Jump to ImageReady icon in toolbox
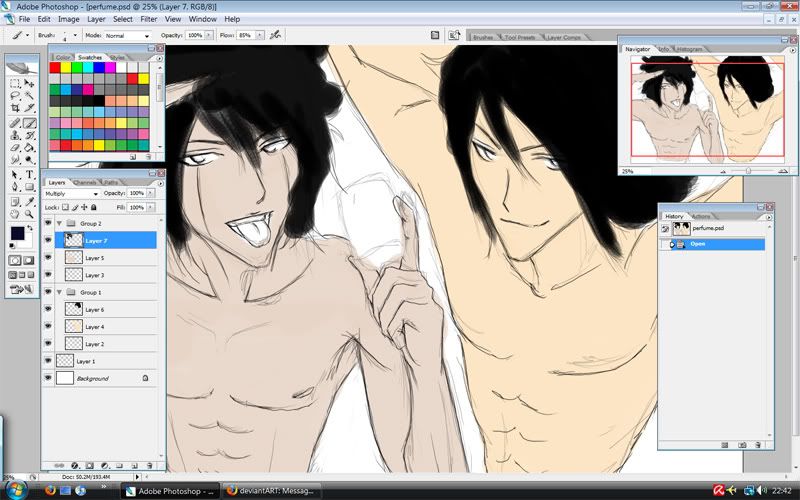This screenshot has height=500, width=800. (x=22, y=289)
